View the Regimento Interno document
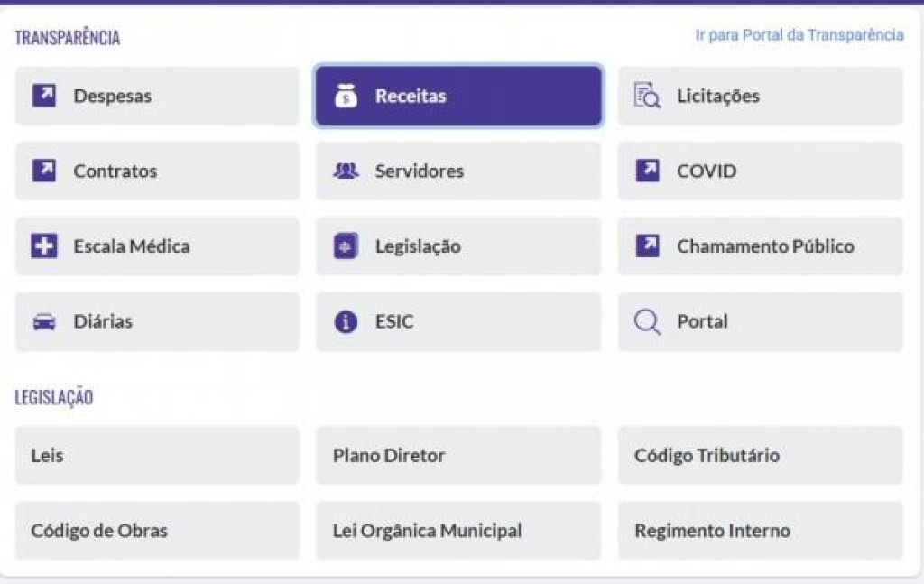 pyautogui.click(x=760, y=531)
